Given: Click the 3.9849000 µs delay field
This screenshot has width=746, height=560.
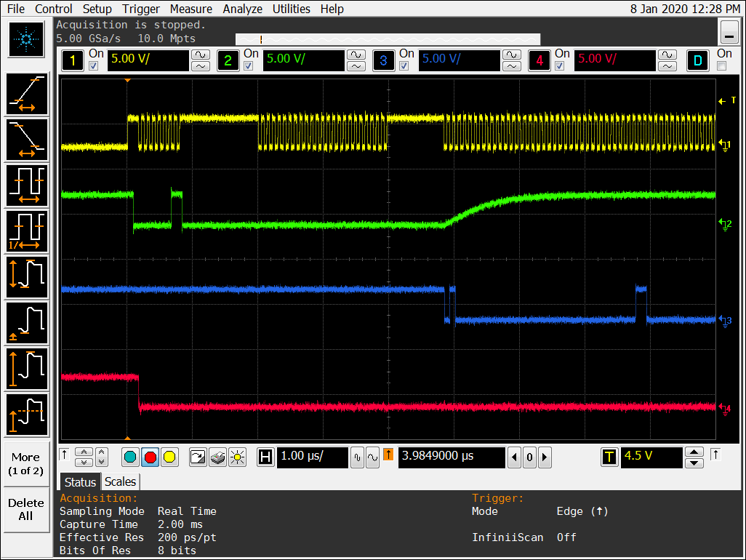Looking at the screenshot, I should 452,457.
